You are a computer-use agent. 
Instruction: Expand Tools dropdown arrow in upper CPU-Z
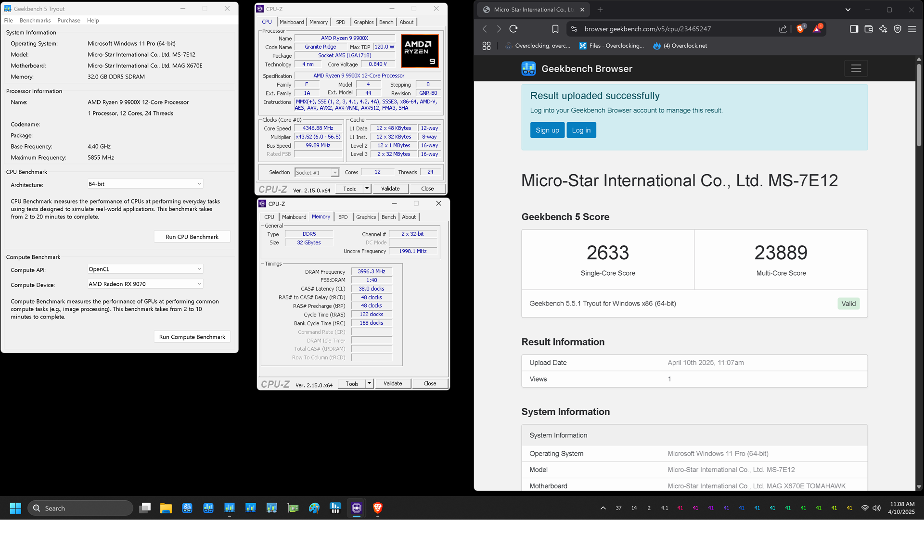click(367, 189)
